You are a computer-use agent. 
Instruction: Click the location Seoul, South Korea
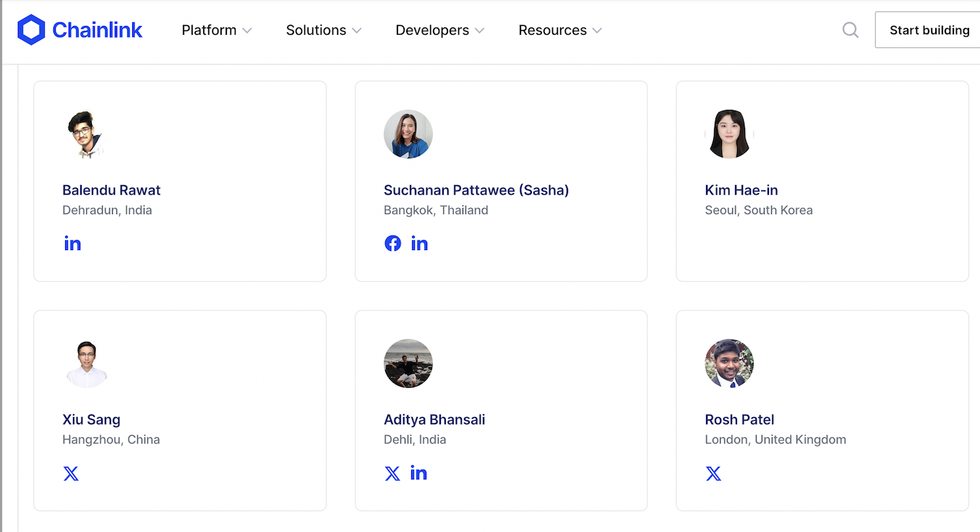click(x=759, y=210)
